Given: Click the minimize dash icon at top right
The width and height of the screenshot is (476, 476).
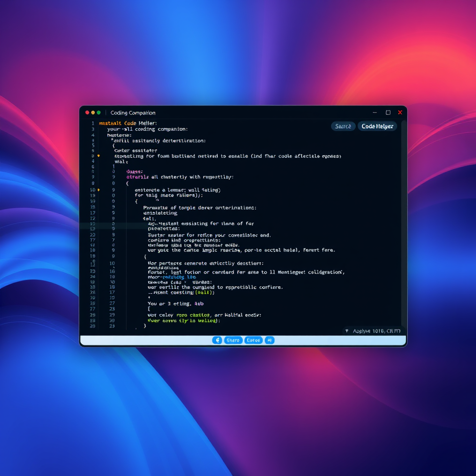Looking at the screenshot, I should click(376, 113).
